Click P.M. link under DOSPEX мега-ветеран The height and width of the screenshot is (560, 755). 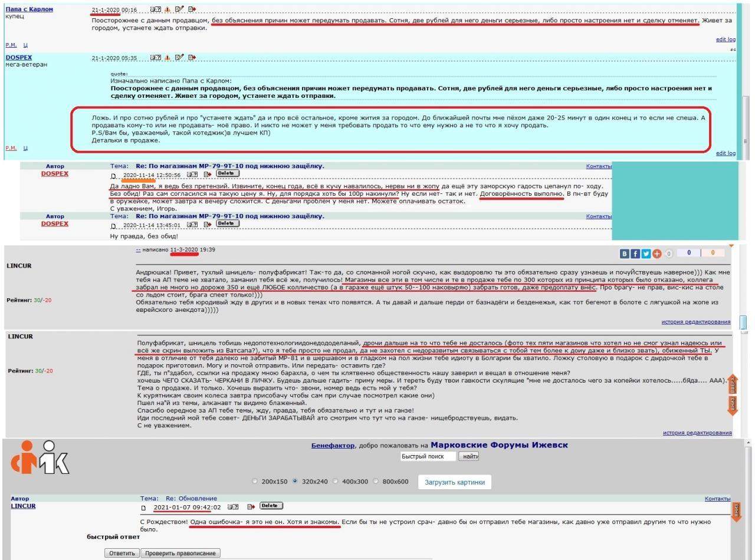pyautogui.click(x=11, y=148)
